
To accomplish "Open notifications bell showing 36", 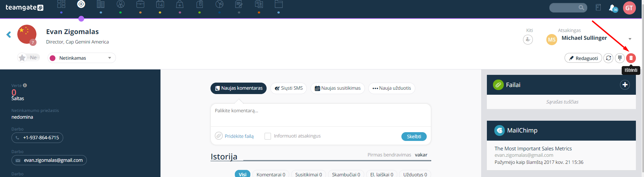I will [x=613, y=8].
